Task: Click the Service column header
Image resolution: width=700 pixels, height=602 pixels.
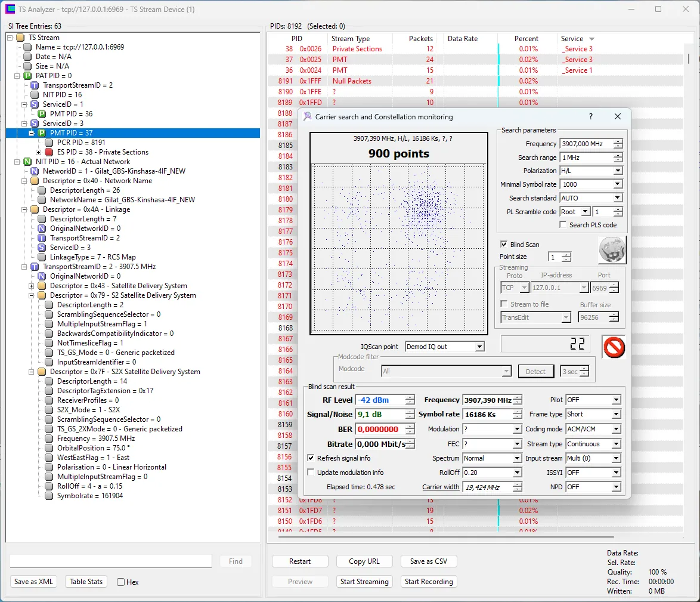Action: click(x=572, y=39)
